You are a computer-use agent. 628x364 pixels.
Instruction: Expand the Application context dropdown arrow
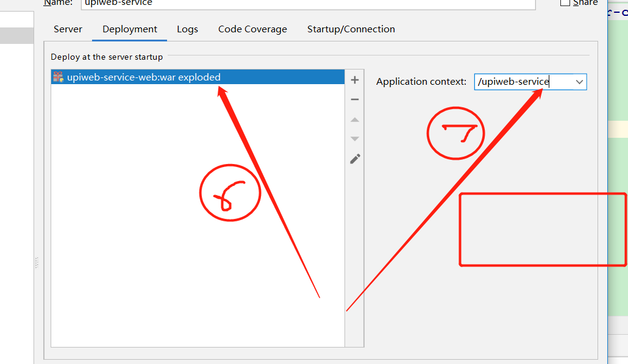coord(579,82)
